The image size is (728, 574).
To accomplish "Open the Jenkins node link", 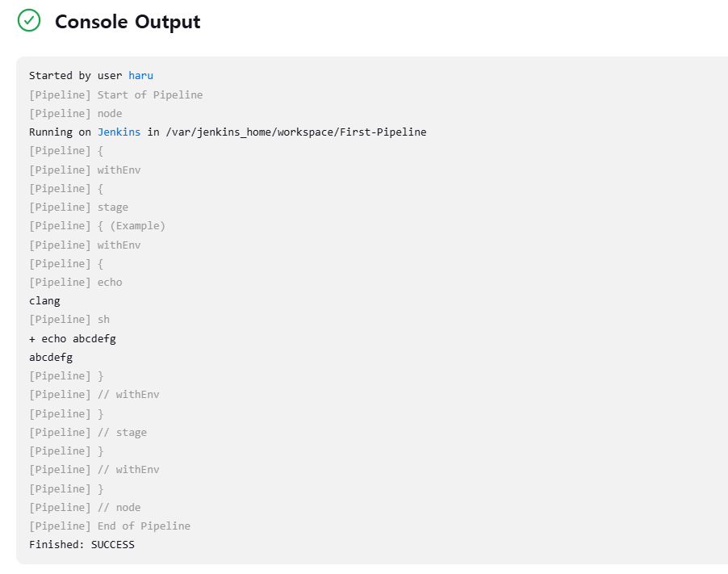I will coord(119,132).
